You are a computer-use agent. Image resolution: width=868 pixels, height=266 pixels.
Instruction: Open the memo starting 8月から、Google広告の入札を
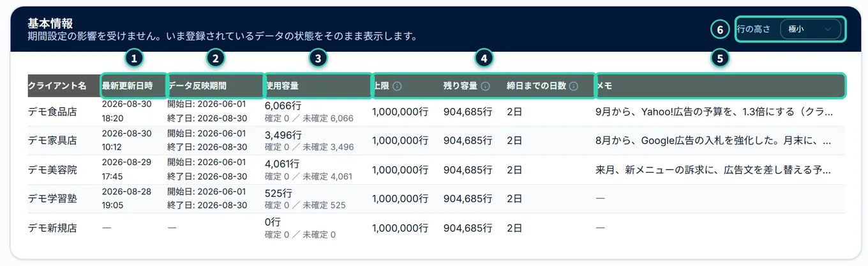714,141
